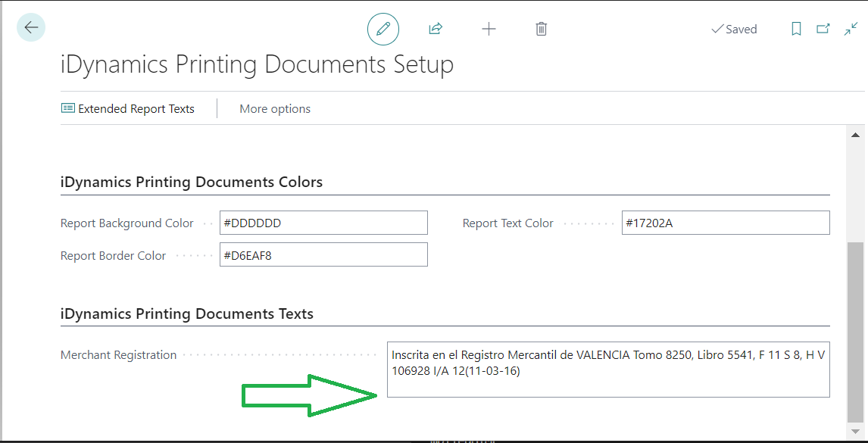Viewport: 868px width, 443px height.
Task: Click inside the Merchant Registration text box
Action: click(608, 370)
